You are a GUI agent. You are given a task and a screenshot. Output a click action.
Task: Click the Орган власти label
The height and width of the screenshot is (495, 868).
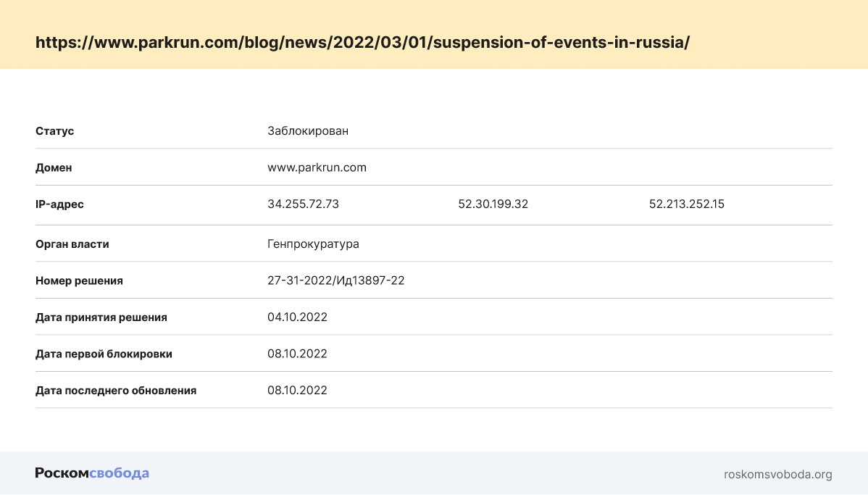tap(72, 244)
